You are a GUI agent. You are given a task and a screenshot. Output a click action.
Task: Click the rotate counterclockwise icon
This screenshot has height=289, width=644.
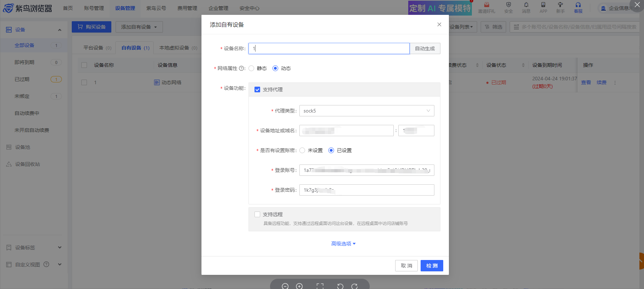340,286
